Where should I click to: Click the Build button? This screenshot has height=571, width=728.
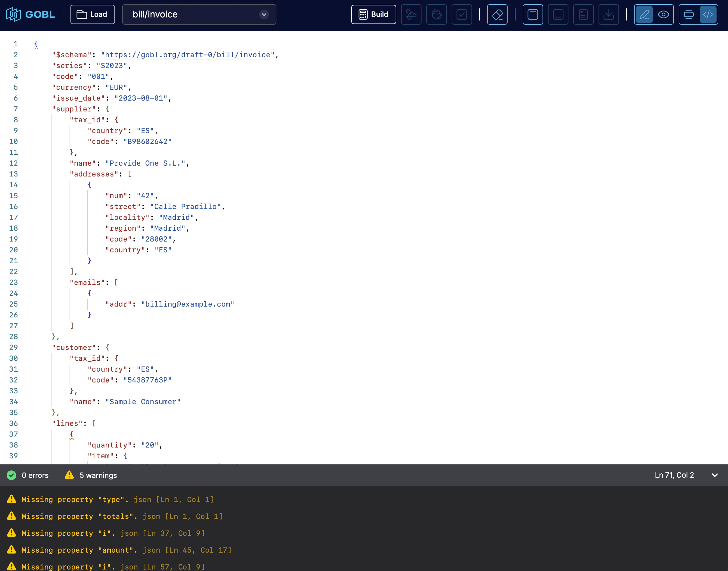click(x=373, y=14)
